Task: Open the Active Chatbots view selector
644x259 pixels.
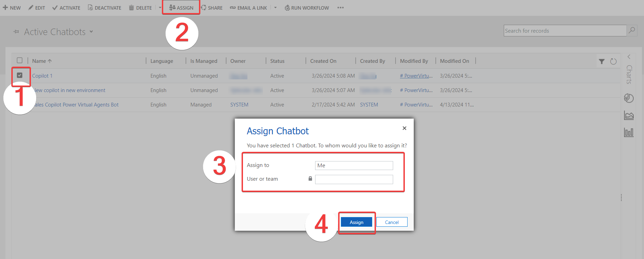Action: pos(91,31)
